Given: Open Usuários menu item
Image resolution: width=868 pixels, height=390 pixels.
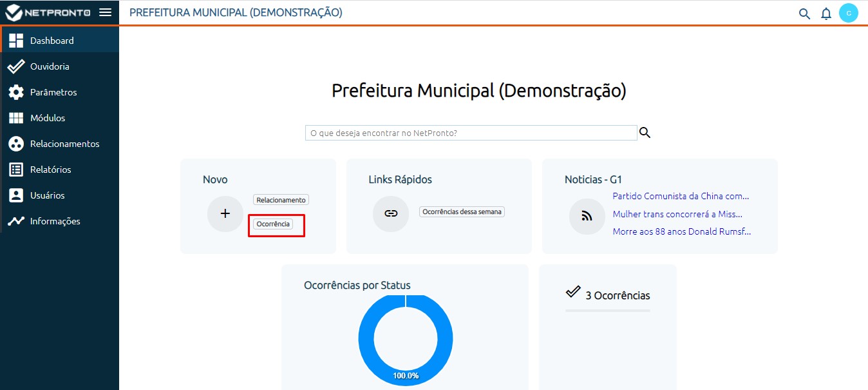Looking at the screenshot, I should point(60,195).
